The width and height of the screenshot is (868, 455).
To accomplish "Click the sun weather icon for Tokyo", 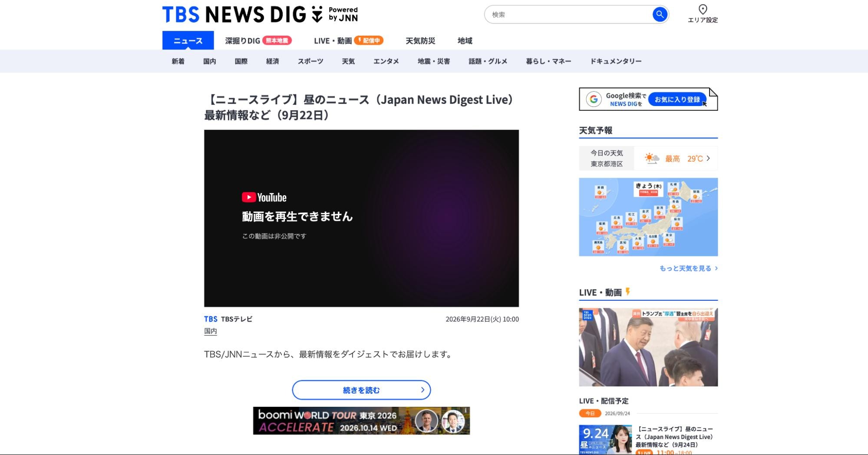I will click(651, 158).
